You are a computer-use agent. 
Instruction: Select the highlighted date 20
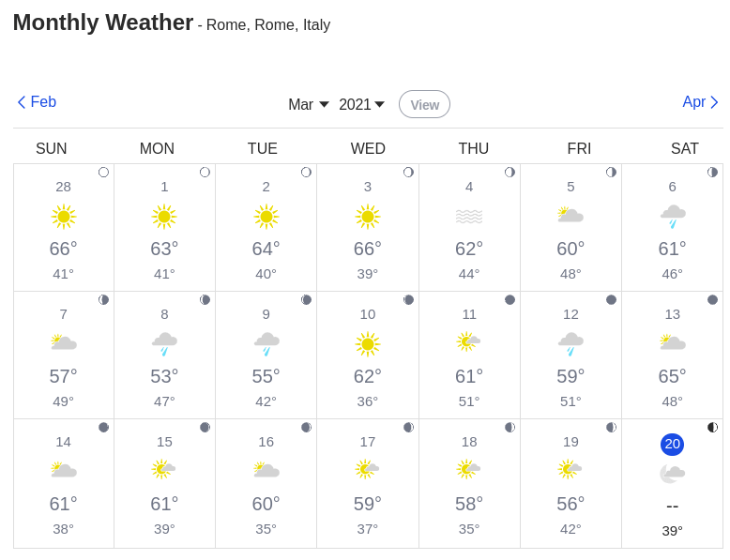click(672, 444)
